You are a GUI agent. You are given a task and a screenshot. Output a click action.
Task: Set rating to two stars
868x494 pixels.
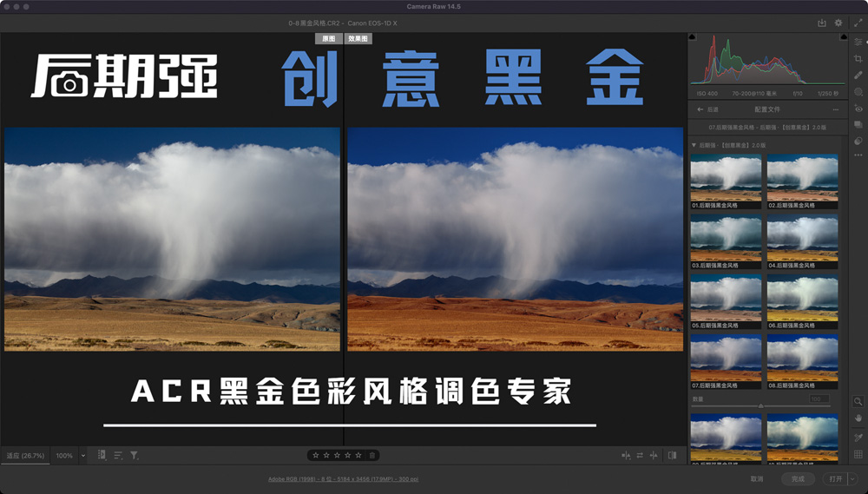coord(326,455)
